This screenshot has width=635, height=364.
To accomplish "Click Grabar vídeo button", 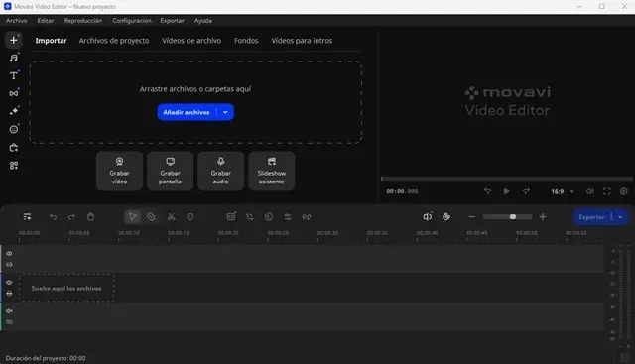I will pyautogui.click(x=119, y=171).
